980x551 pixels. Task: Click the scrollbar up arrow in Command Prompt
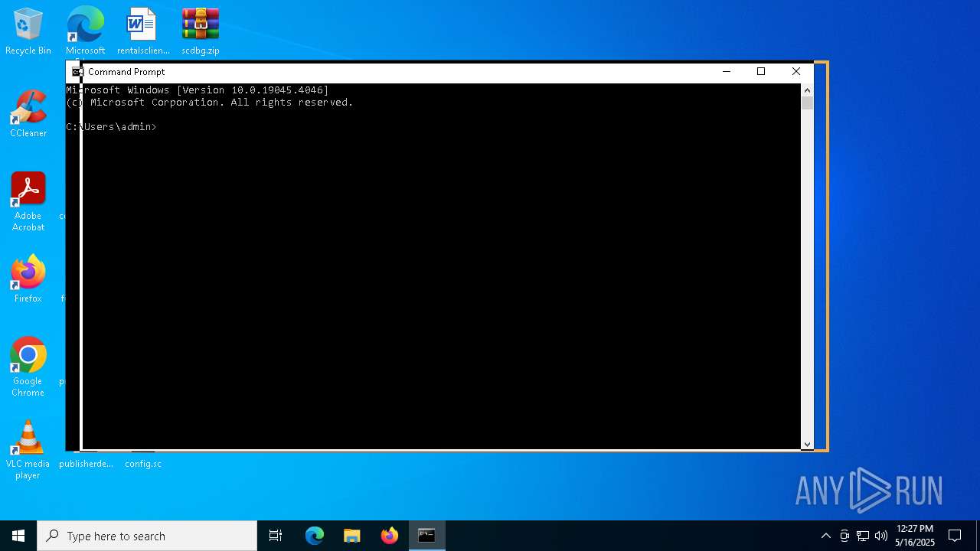tap(807, 90)
